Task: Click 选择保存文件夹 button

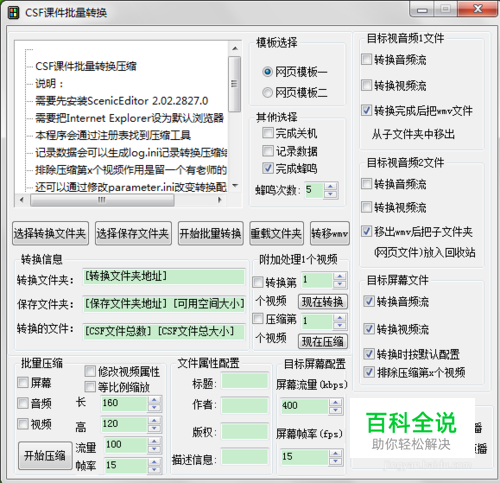Action: pos(133,234)
